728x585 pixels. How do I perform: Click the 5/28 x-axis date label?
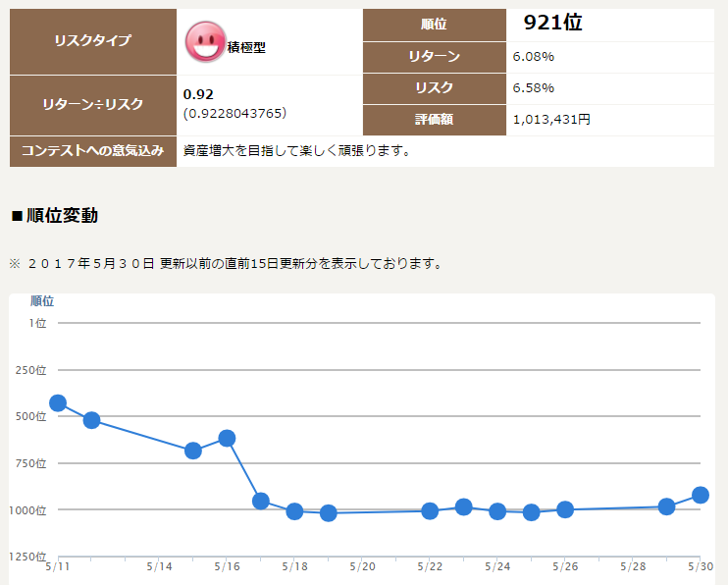point(633,566)
